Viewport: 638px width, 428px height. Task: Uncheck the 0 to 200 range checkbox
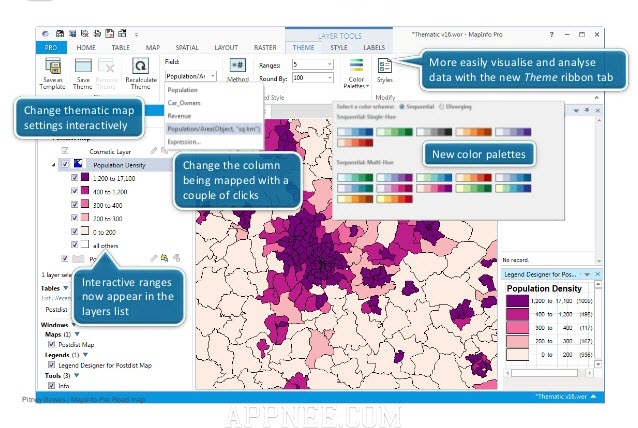pyautogui.click(x=74, y=231)
